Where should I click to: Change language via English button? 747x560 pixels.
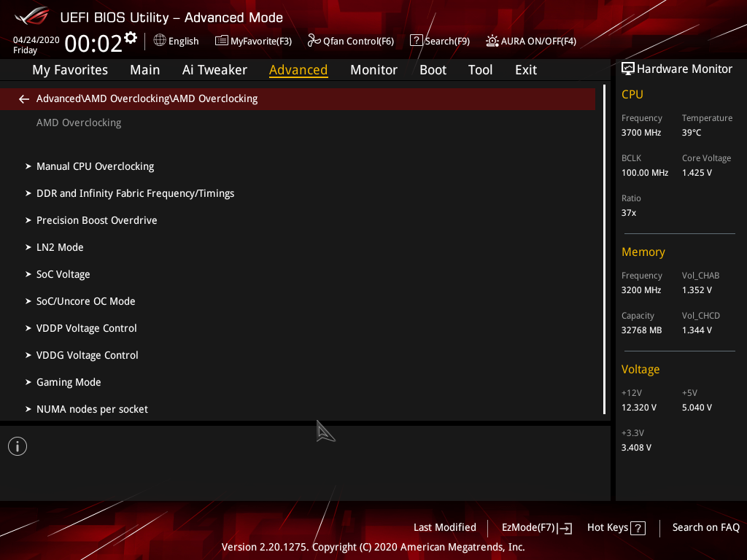click(x=183, y=42)
